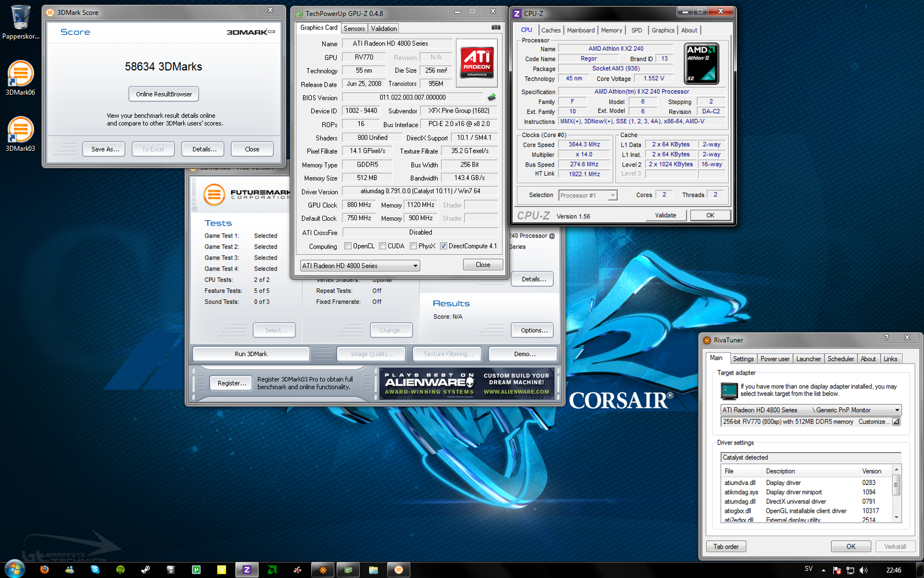Click the SV language indicator

coord(808,569)
